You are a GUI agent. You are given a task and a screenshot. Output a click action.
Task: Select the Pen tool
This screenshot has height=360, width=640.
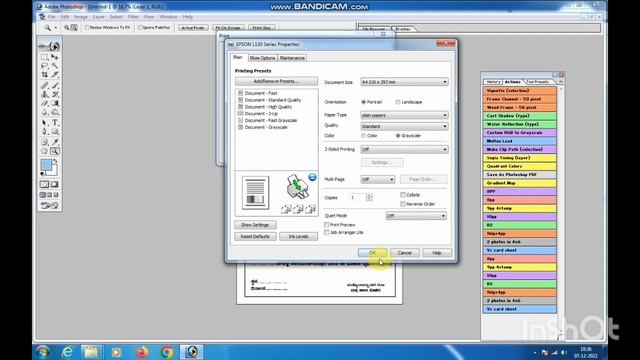tap(44, 131)
